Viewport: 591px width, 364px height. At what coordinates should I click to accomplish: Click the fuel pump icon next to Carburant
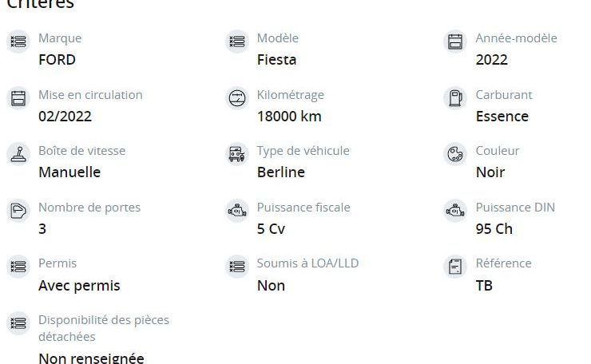coord(455,98)
